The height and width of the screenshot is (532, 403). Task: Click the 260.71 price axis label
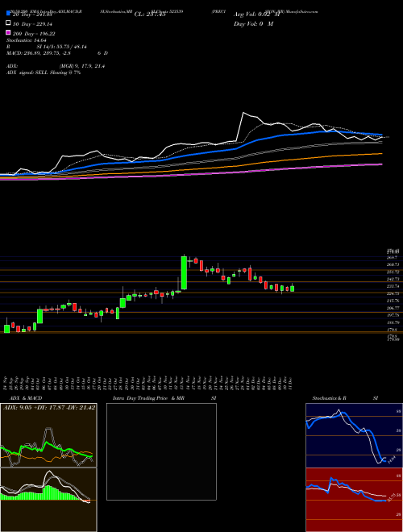(x=393, y=264)
